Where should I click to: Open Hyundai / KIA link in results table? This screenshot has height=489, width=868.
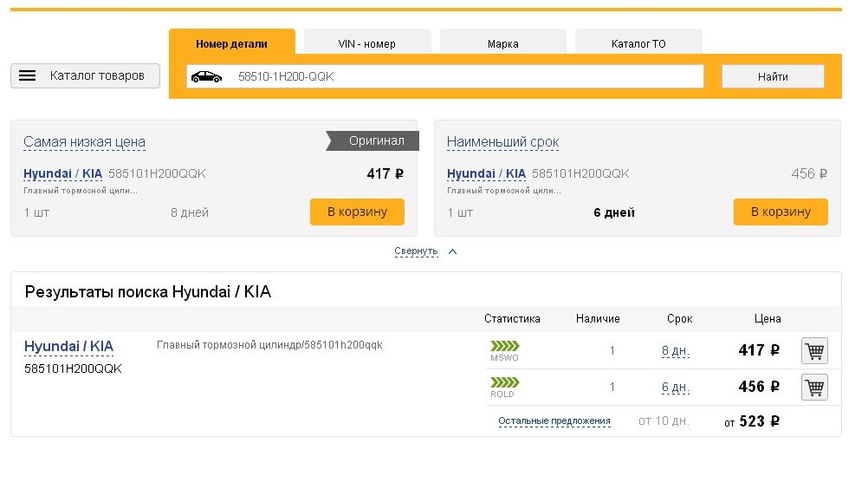pos(68,347)
